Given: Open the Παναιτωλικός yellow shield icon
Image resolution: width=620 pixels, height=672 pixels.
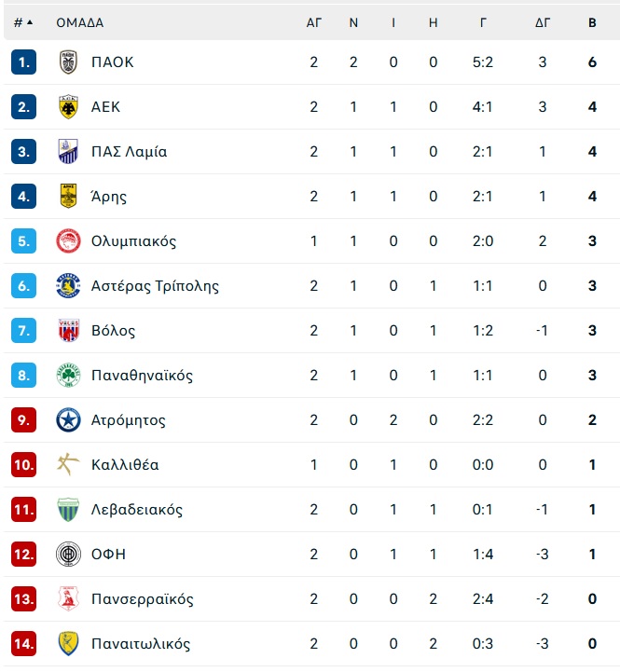Looking at the screenshot, I should (x=68, y=644).
